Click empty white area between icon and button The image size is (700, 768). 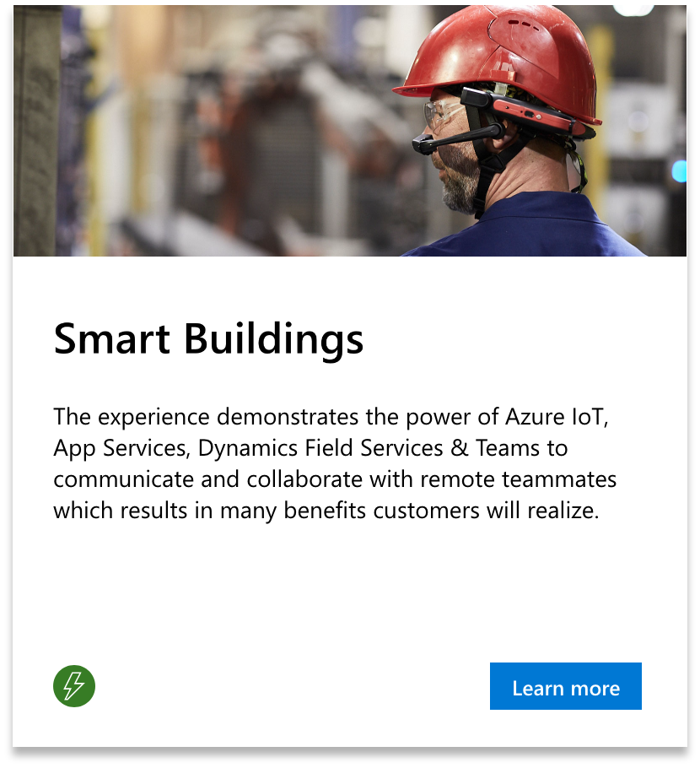click(x=293, y=685)
